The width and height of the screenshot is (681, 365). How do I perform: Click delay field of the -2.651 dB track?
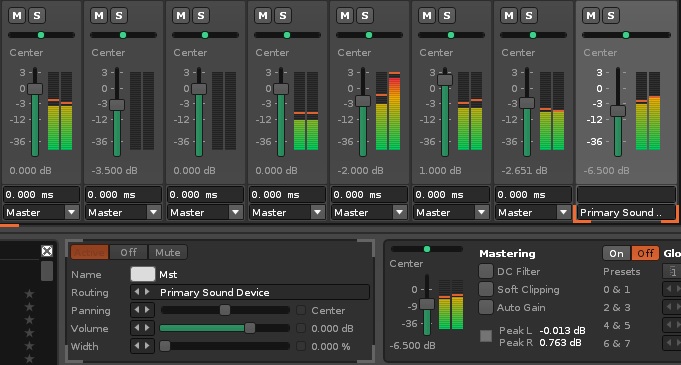[534, 195]
